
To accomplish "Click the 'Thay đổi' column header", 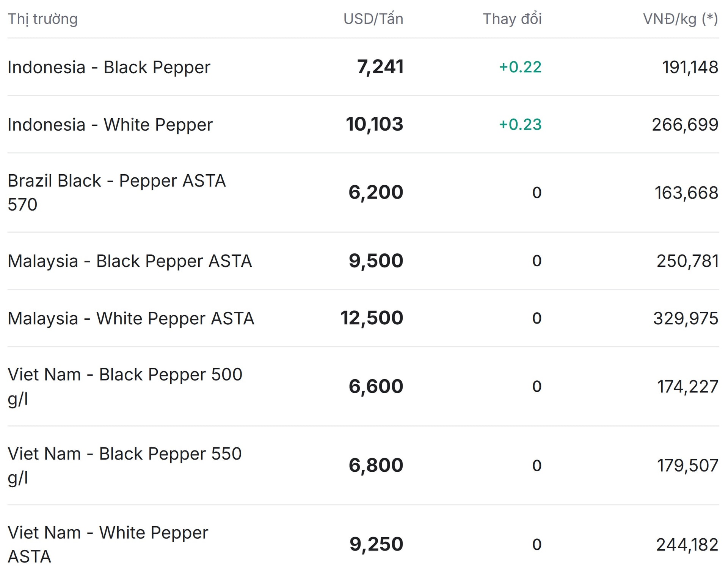I will [512, 19].
